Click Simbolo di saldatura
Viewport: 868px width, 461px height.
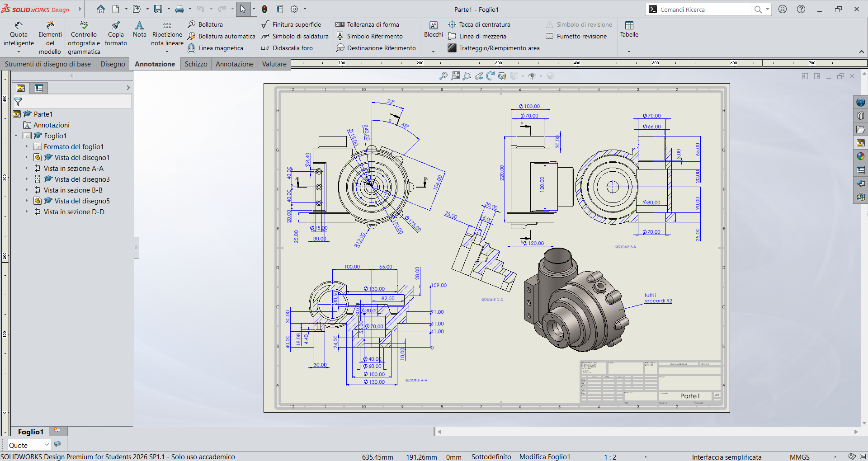(x=295, y=36)
